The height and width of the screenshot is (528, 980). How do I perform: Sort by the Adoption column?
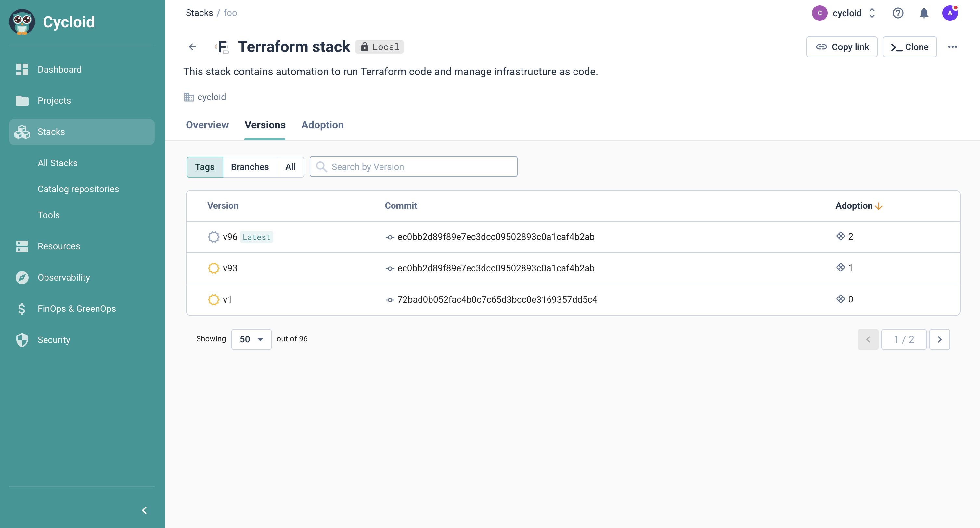859,205
